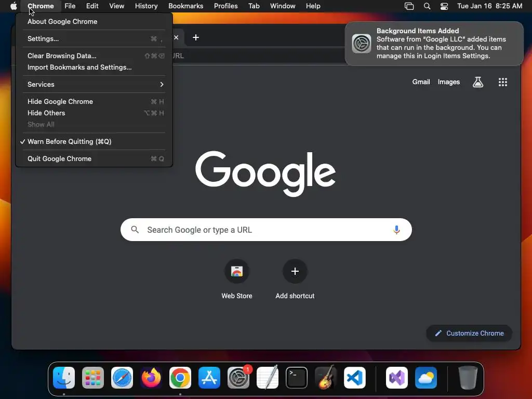Image resolution: width=532 pixels, height=399 pixels.
Task: Close the current Chrome tab
Action: pos(176,37)
